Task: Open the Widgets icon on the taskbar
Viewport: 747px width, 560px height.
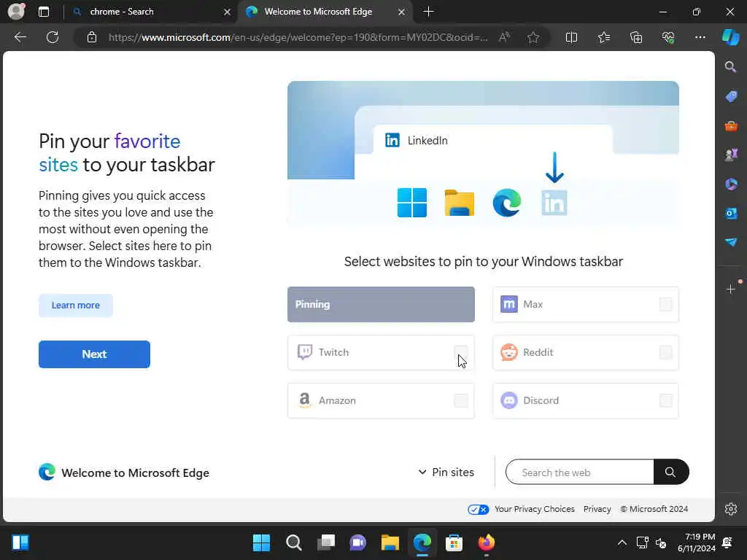Action: (20, 542)
